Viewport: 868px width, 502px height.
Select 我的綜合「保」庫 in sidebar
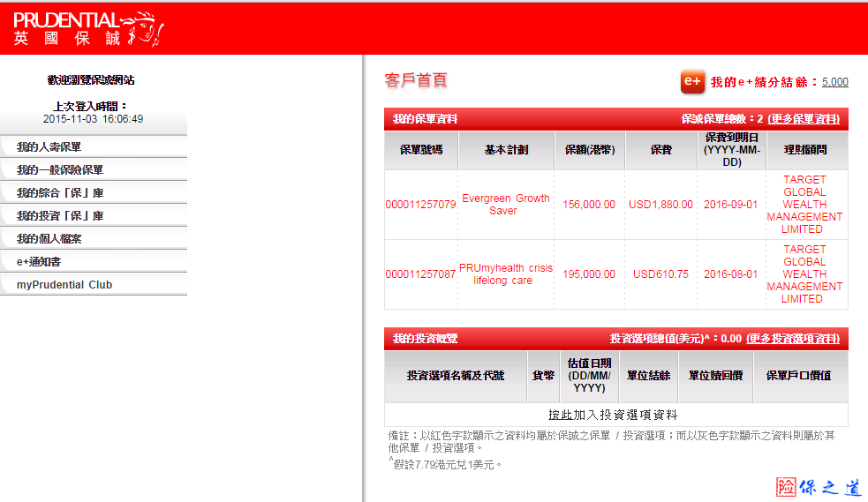[94, 193]
